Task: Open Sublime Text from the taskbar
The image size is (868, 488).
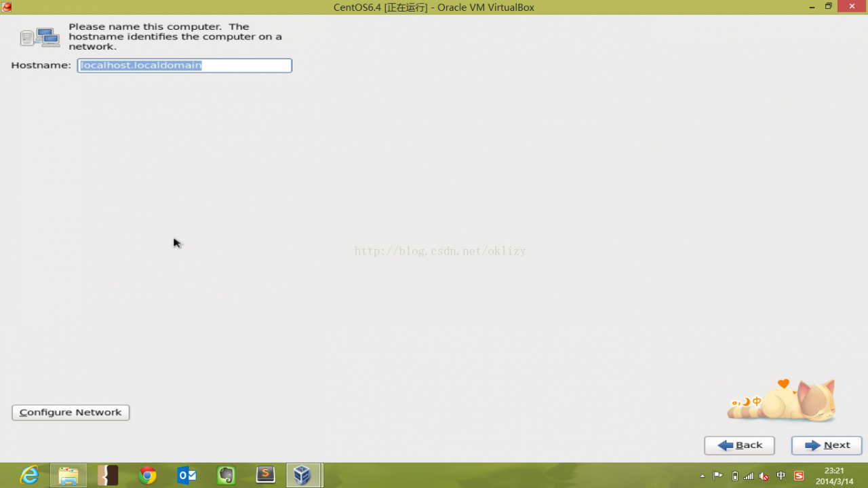Action: (265, 475)
